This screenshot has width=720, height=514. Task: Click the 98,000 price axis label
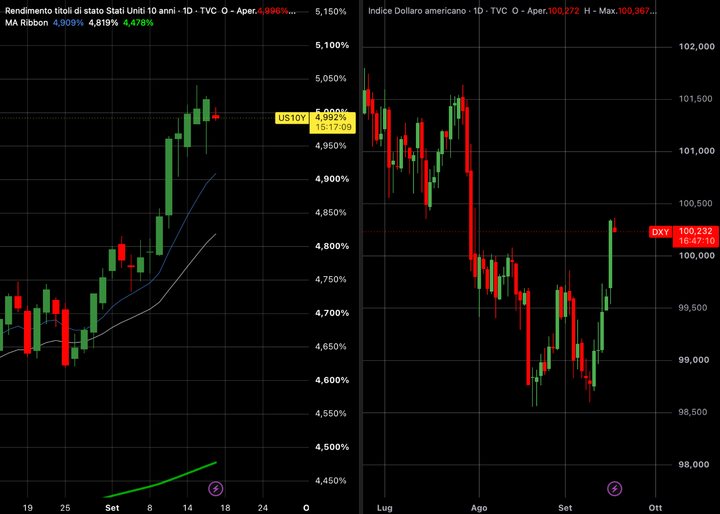696,465
